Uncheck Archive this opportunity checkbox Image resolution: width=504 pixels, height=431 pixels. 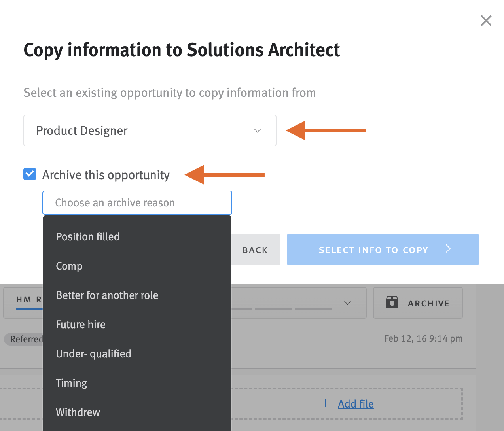(30, 174)
